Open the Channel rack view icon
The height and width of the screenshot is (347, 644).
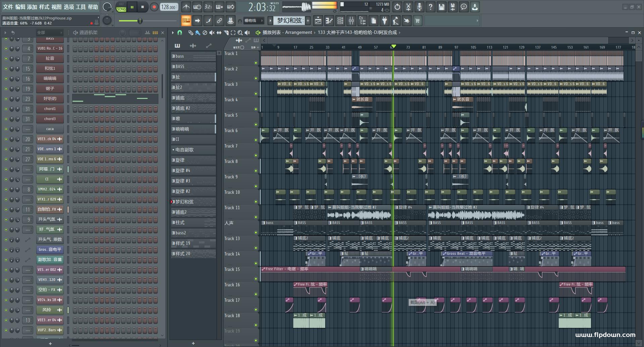click(x=340, y=21)
